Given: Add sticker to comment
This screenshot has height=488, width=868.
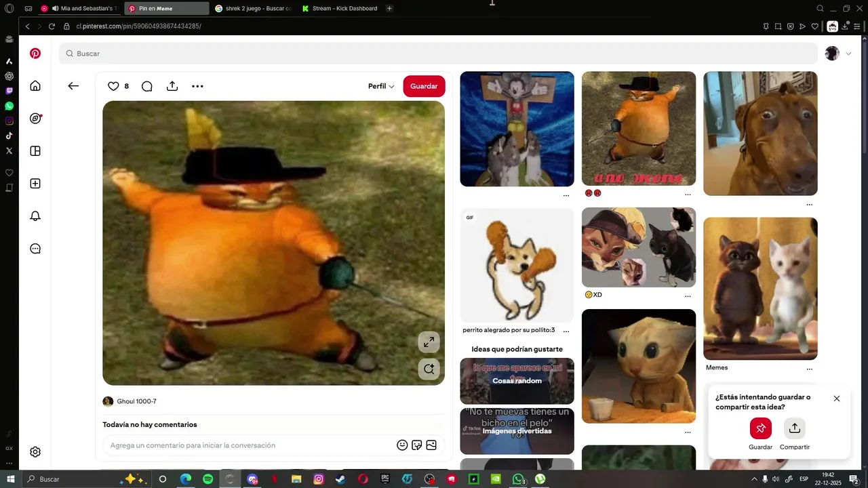Looking at the screenshot, I should click(417, 445).
